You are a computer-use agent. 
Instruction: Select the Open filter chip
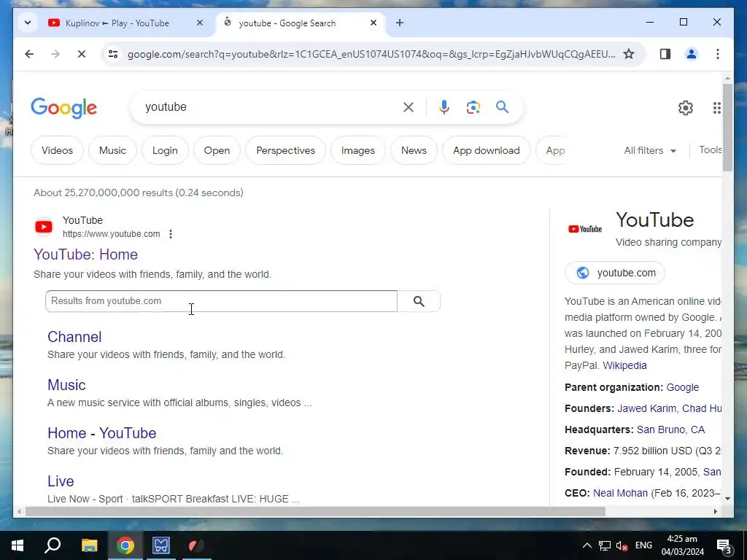point(217,150)
